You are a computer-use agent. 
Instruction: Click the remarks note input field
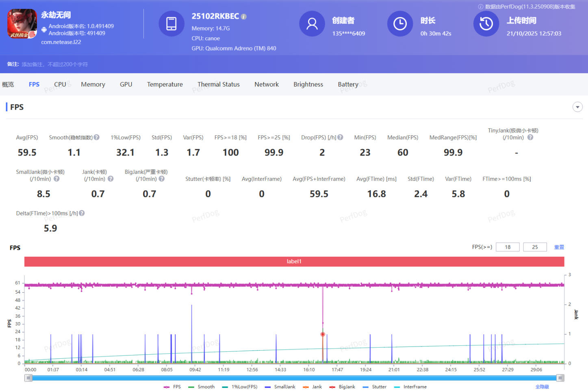(x=55, y=64)
